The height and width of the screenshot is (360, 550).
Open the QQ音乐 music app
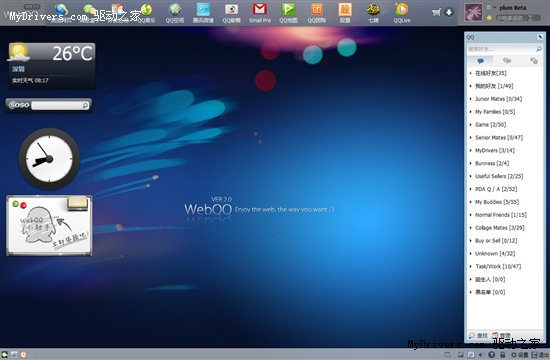[x=146, y=12]
